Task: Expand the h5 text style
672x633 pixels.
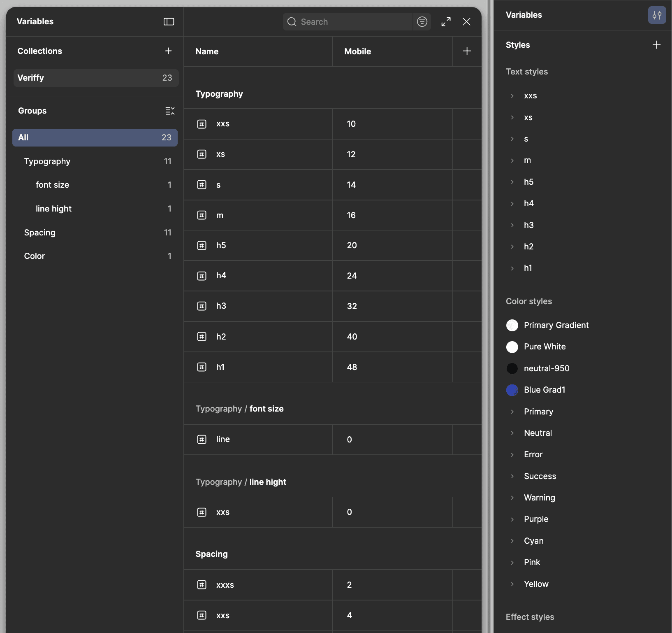Action: click(x=512, y=182)
